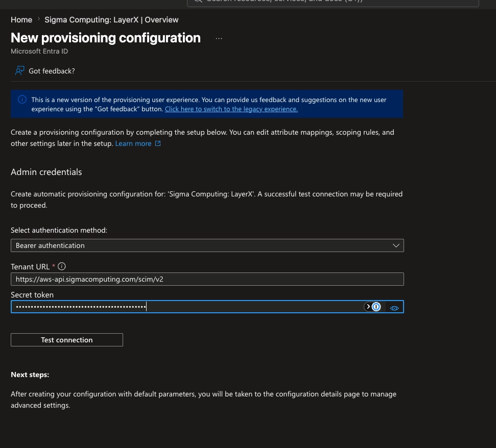Click the search magnifier icon at top
Image resolution: width=496 pixels, height=448 pixels.
tap(198, 1)
